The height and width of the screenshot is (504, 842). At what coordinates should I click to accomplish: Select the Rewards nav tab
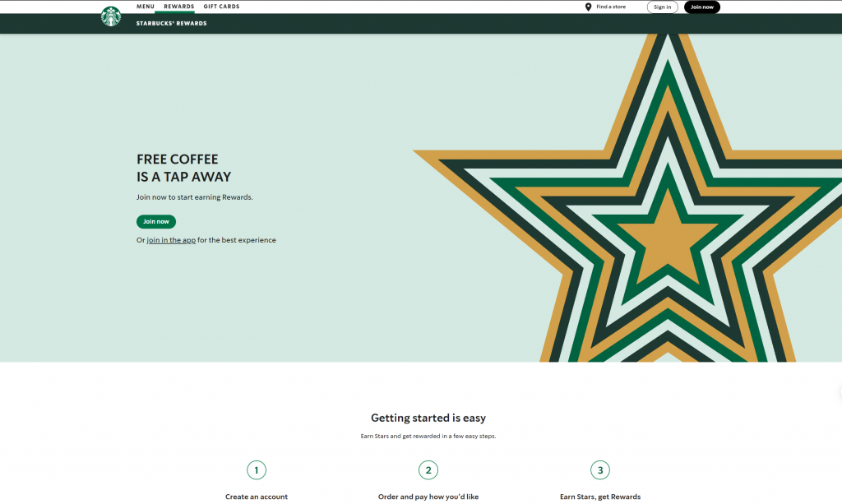[178, 7]
